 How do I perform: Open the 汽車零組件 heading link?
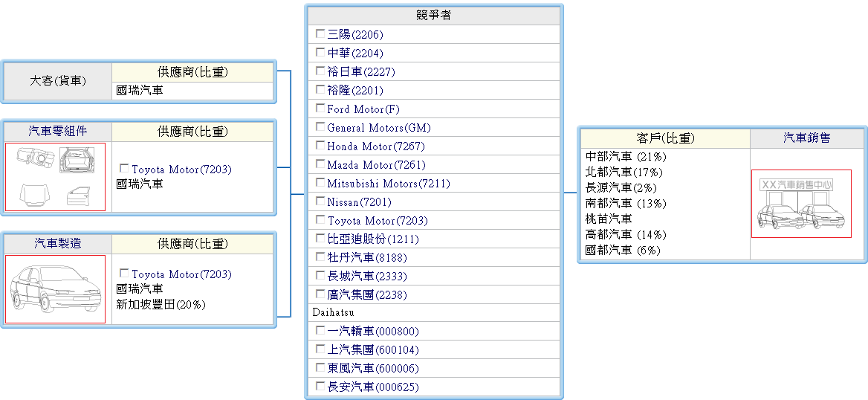[x=57, y=132]
